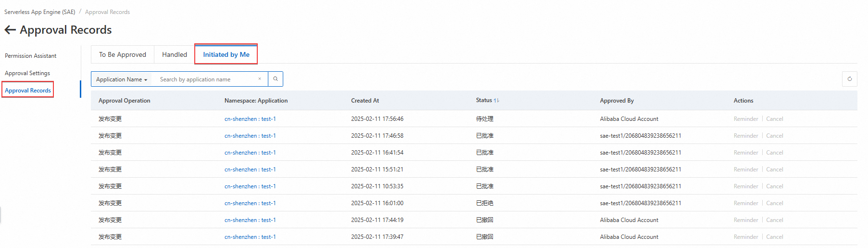Select Approval Records in the sidebar

pos(28,91)
